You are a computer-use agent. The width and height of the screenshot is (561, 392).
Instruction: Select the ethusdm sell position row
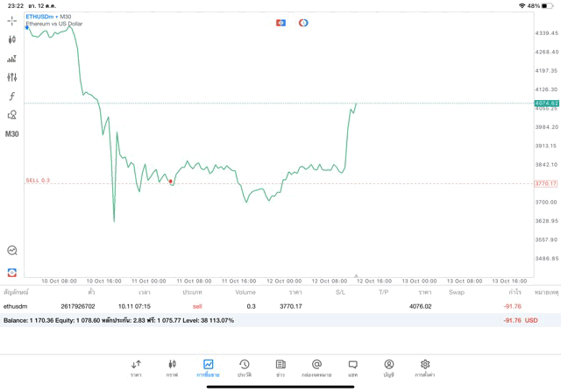pos(263,306)
